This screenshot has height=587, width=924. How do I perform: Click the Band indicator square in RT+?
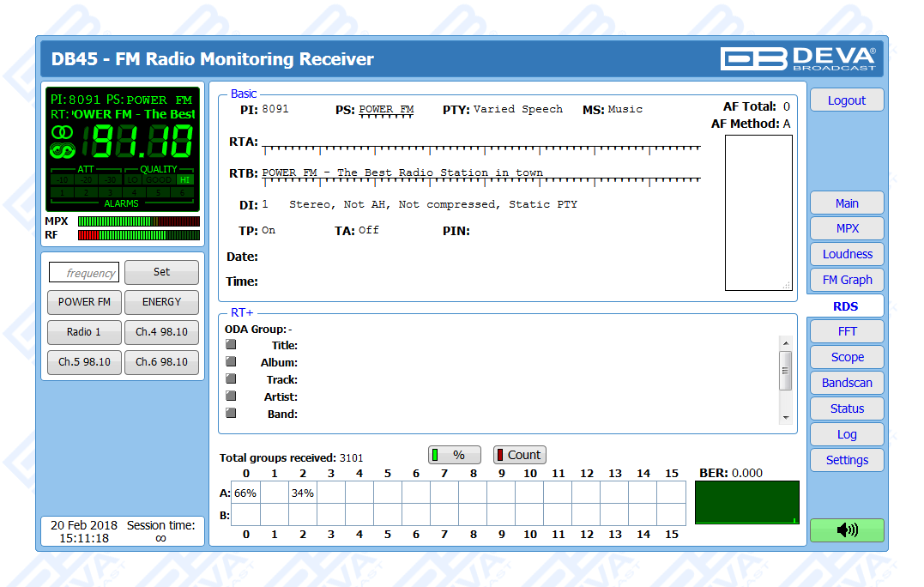[x=231, y=413]
